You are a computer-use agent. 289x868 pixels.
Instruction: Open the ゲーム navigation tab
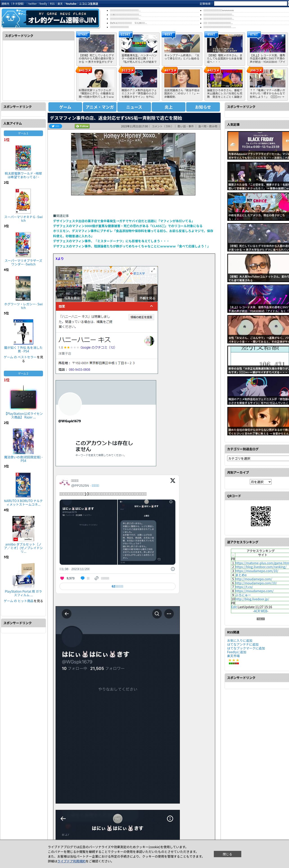click(65, 107)
